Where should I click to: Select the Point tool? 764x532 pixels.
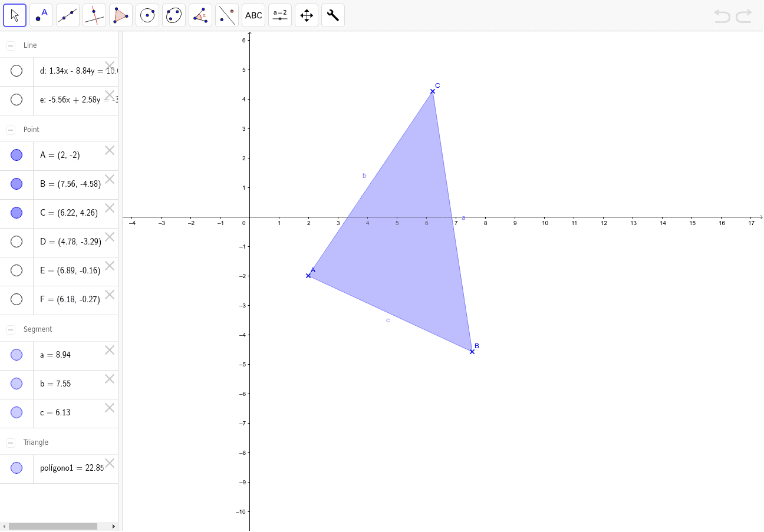tap(41, 15)
